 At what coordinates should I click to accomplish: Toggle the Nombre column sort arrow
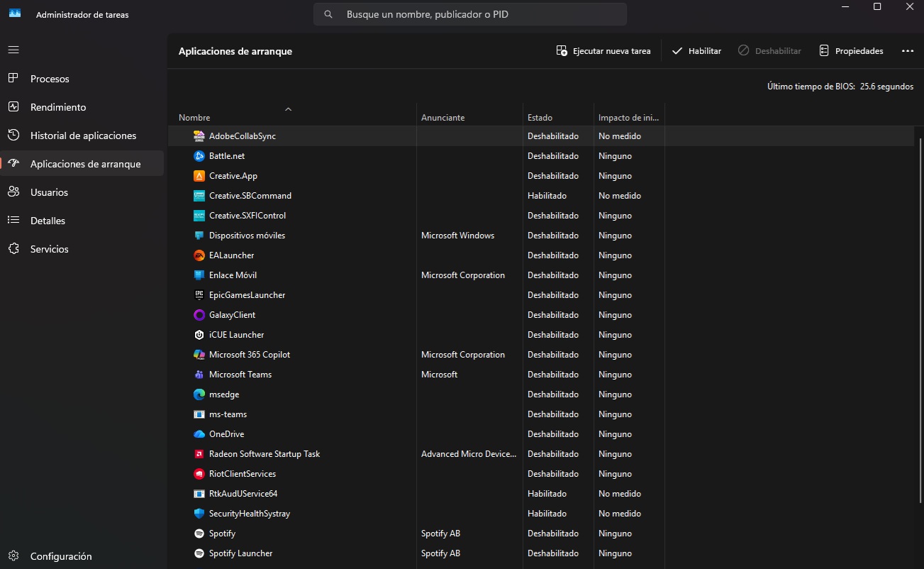pyautogui.click(x=288, y=109)
